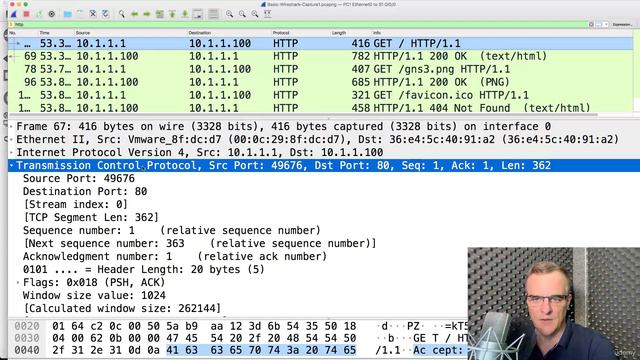Clear the display filter
640x360 pixels.
[591, 24]
